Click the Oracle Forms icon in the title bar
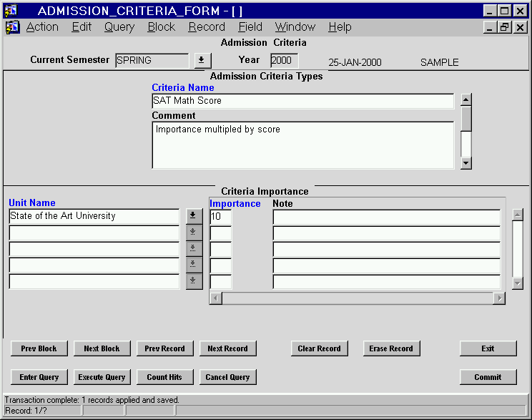This screenshot has height=420, width=532. (x=11, y=11)
